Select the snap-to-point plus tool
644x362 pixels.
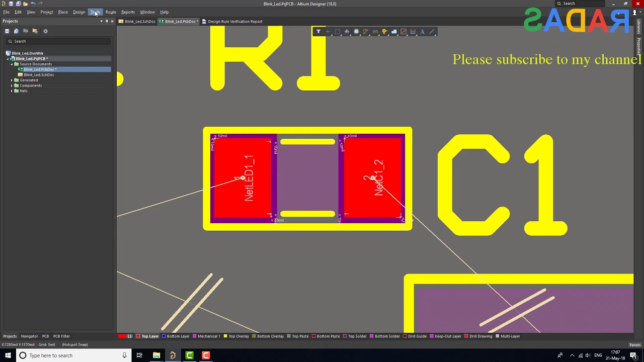point(328,32)
